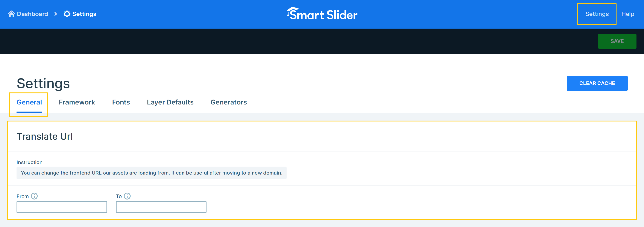The image size is (644, 227).
Task: Show the To field info tooltip icon
Action: pyautogui.click(x=127, y=196)
